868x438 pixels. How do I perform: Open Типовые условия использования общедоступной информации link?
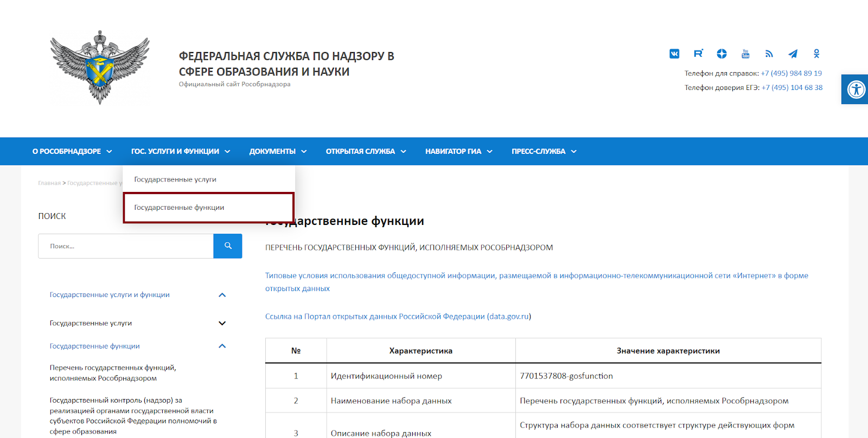[537, 282]
